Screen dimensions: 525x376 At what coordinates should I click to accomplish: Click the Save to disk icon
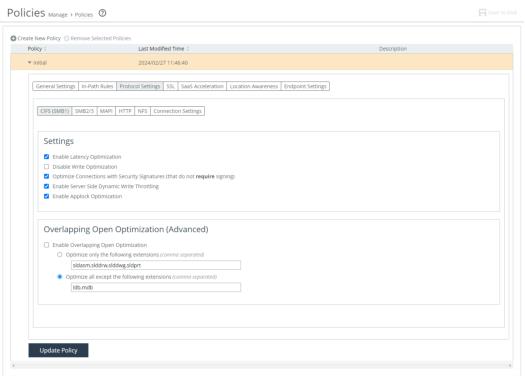point(482,13)
